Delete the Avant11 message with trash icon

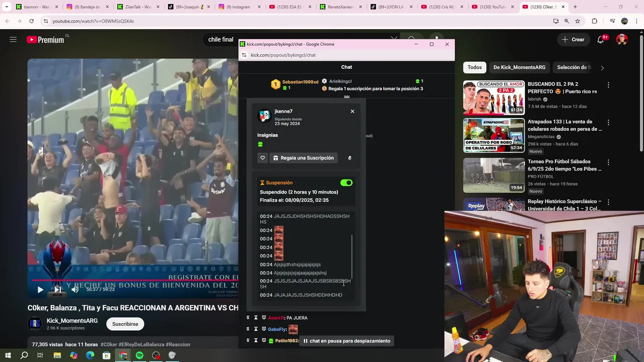coord(248,318)
